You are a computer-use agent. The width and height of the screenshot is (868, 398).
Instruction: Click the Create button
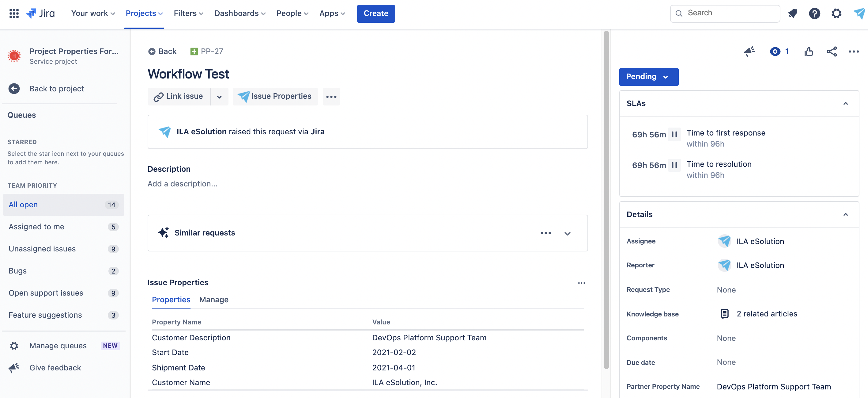376,13
